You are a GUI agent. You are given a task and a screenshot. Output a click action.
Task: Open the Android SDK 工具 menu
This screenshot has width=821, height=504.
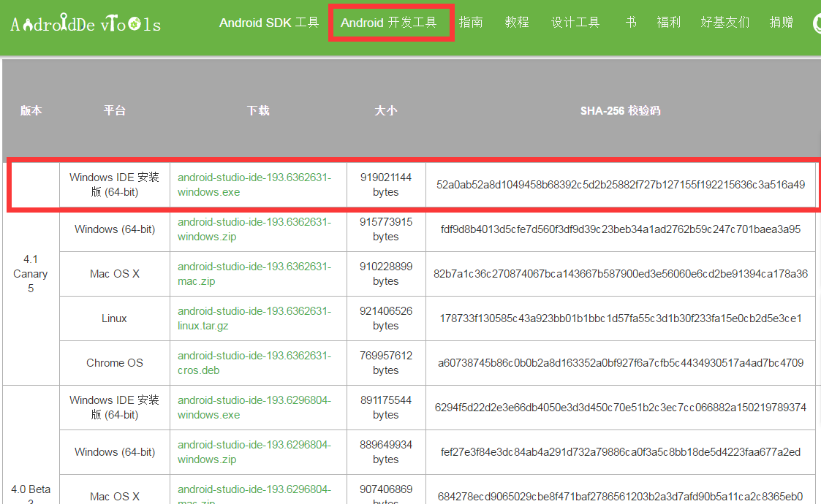point(269,23)
